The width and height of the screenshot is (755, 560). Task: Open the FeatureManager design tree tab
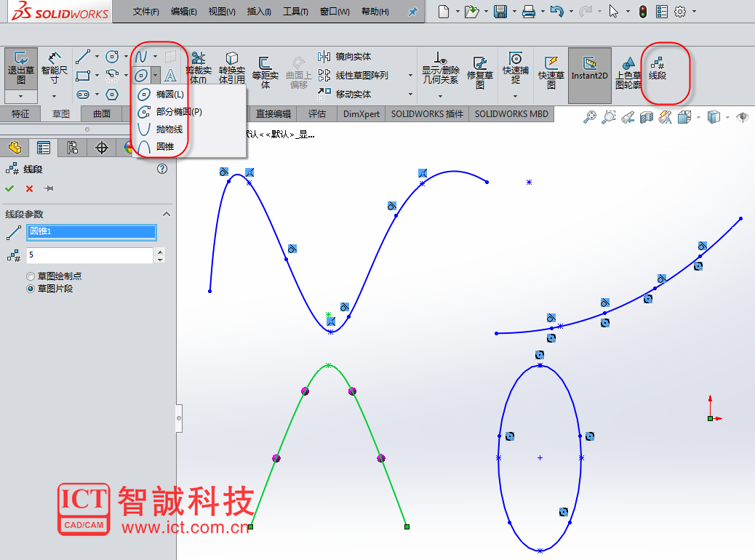pos(15,148)
